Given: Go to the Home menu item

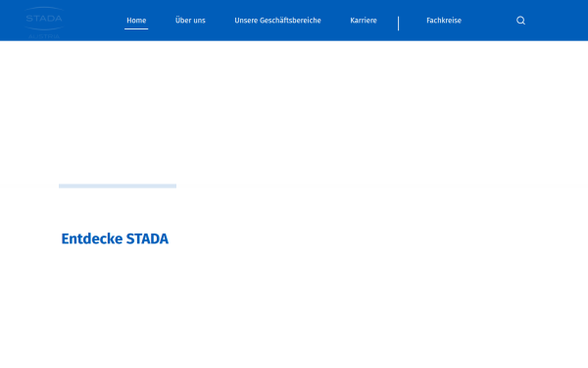Looking at the screenshot, I should (136, 21).
